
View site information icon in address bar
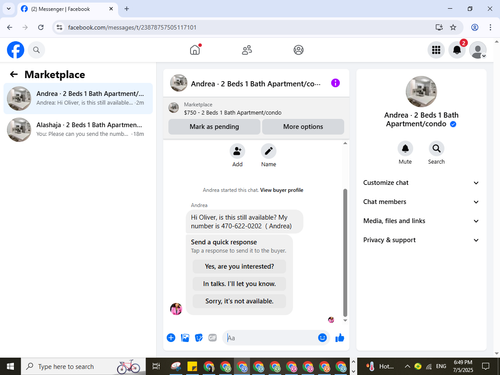[x=59, y=27]
